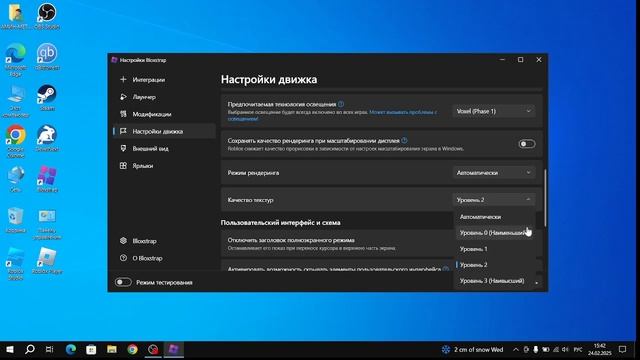The image size is (640, 360).
Task: Open Steam desktop shortcut
Action: tap(47, 98)
